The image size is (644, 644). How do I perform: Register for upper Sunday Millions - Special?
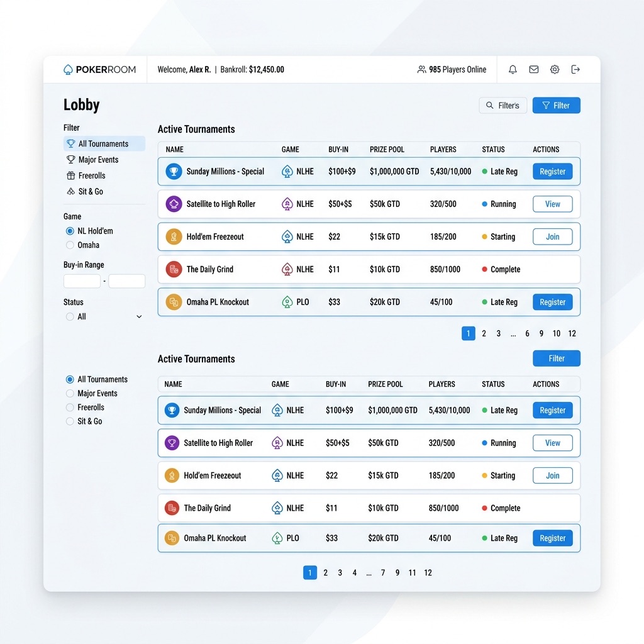coord(552,171)
